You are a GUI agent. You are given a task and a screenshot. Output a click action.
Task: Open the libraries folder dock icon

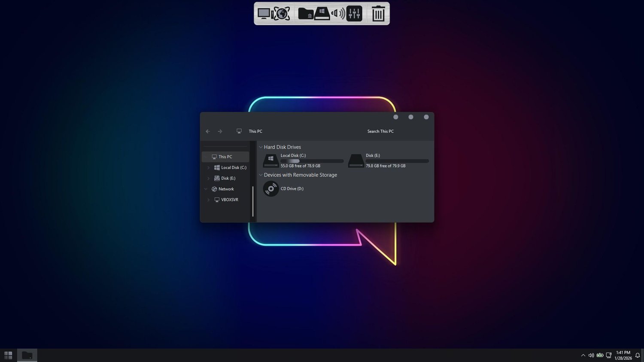point(305,13)
